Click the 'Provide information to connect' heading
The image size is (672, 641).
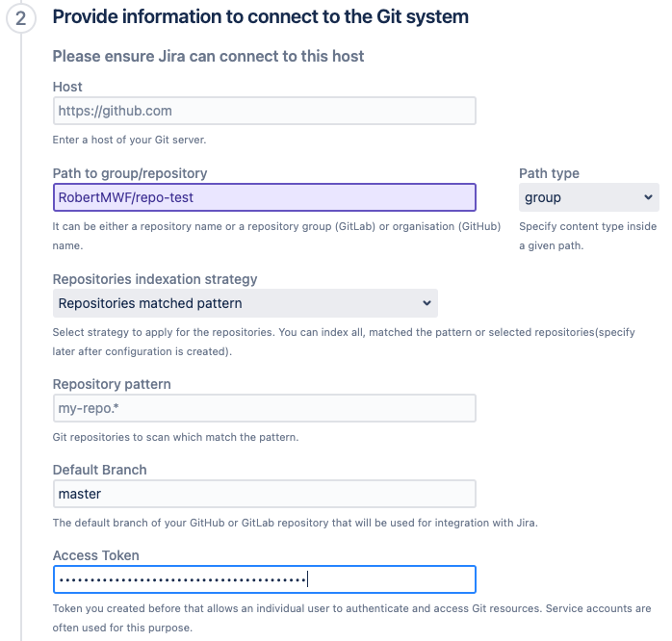point(260,16)
